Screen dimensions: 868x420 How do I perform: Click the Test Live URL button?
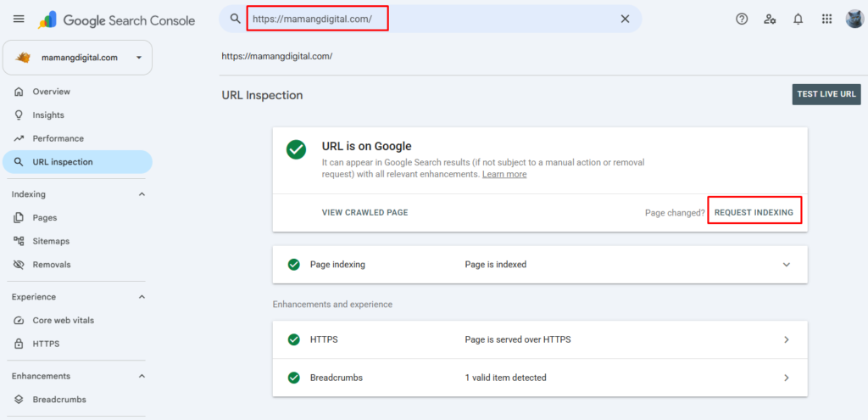coord(826,94)
